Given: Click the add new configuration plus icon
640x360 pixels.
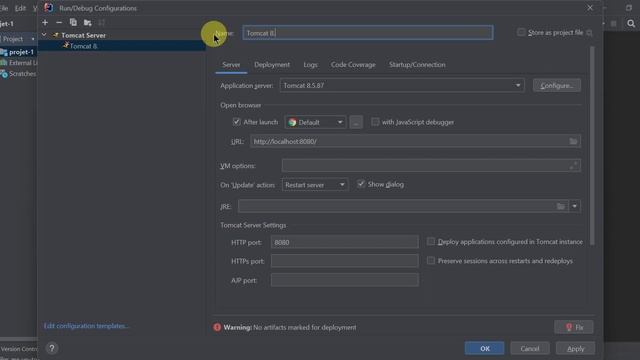Looking at the screenshot, I should coord(45,23).
